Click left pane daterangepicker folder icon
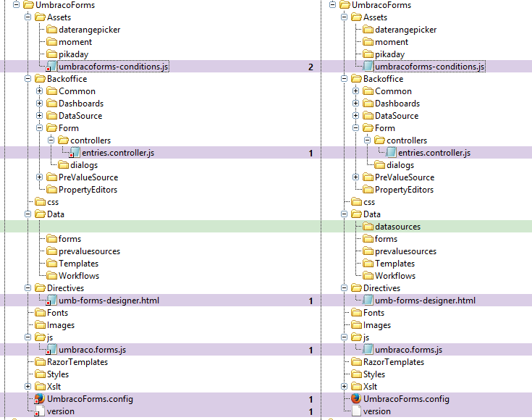532x420 pixels. (x=51, y=29)
